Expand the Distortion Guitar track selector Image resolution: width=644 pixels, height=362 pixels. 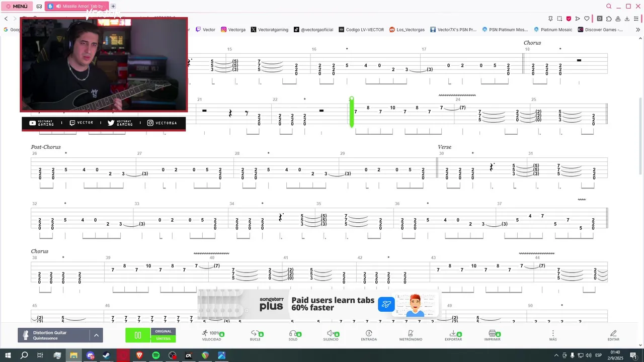96,335
